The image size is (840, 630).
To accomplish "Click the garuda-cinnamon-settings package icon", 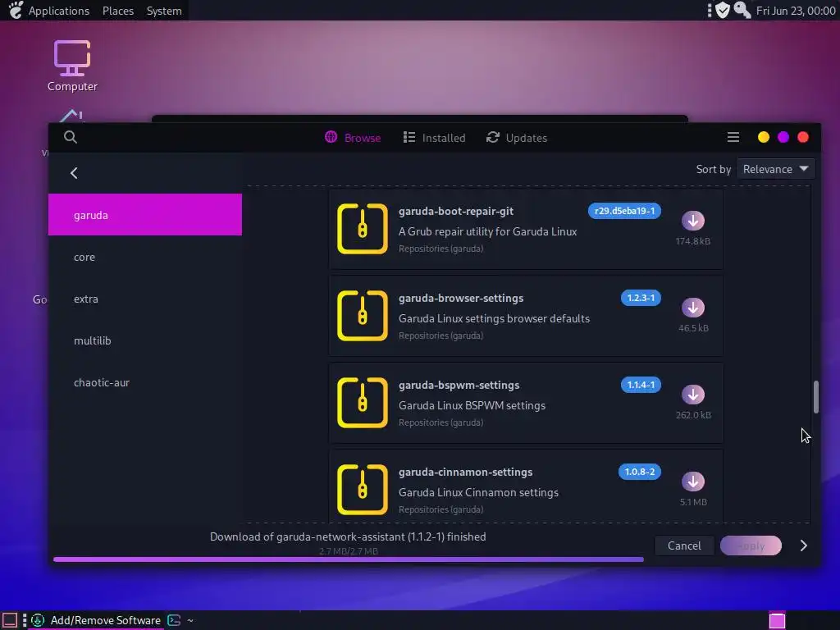I will (x=363, y=489).
